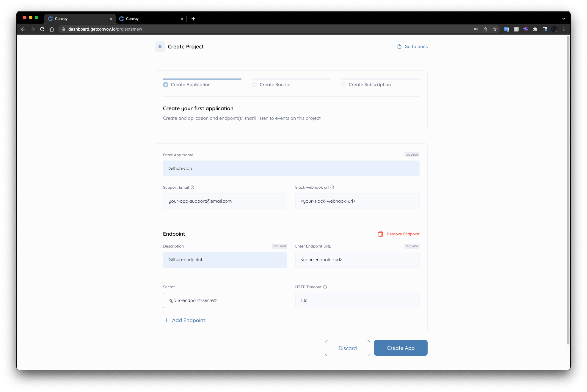Discard the new application form
Viewport: 587px width, 392px height.
coord(347,348)
